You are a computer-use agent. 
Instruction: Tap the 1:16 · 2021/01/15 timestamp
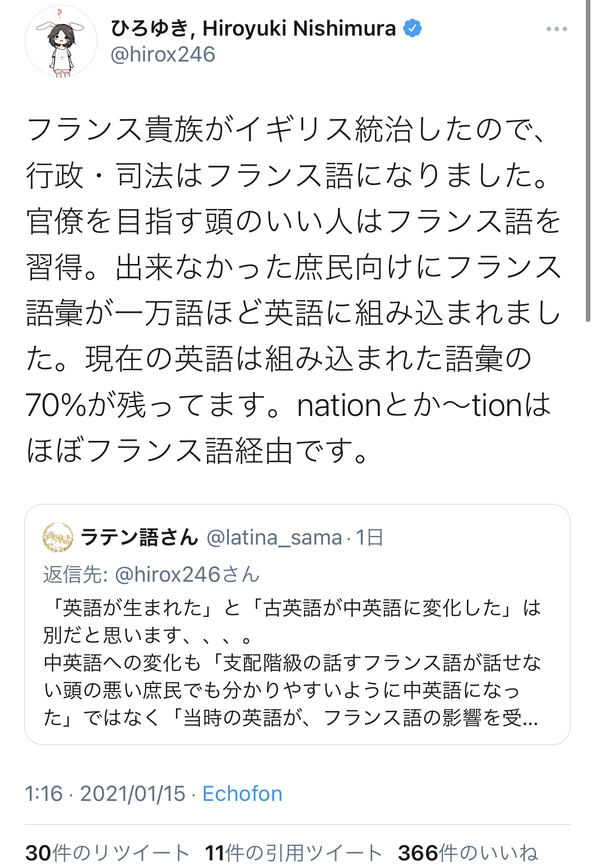click(x=105, y=794)
